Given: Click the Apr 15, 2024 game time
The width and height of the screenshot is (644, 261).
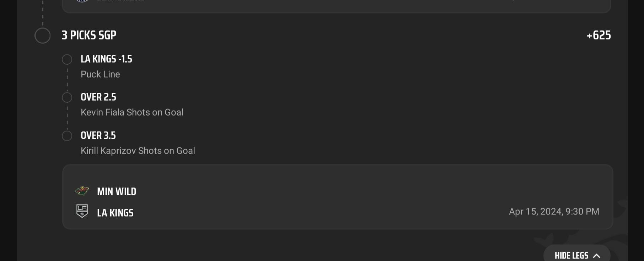Looking at the screenshot, I should (x=554, y=212).
